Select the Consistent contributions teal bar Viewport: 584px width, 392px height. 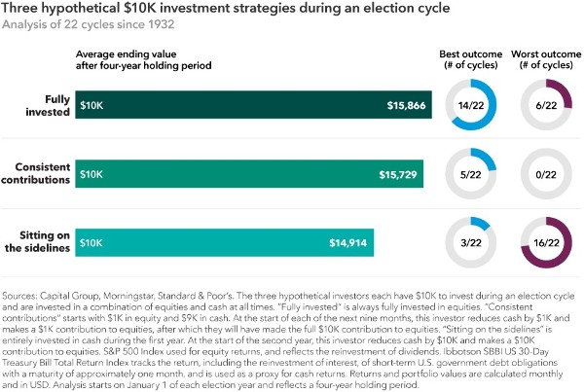pyautogui.click(x=243, y=174)
